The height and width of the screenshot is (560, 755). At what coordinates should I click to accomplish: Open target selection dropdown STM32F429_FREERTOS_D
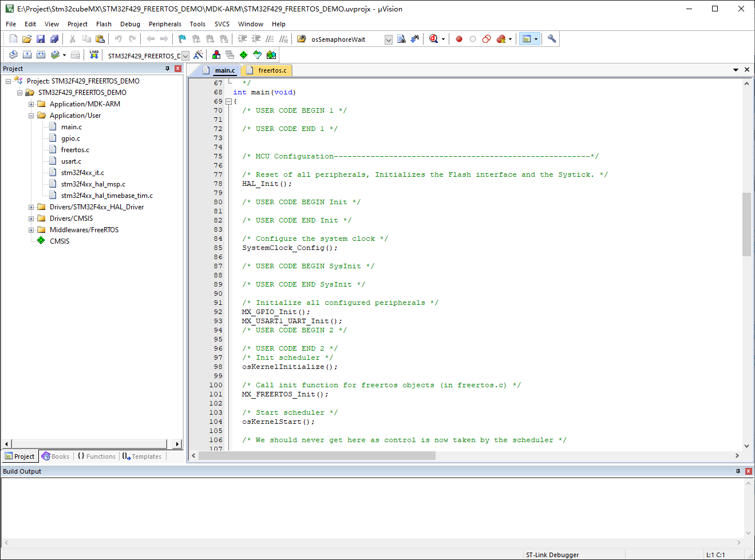185,55
